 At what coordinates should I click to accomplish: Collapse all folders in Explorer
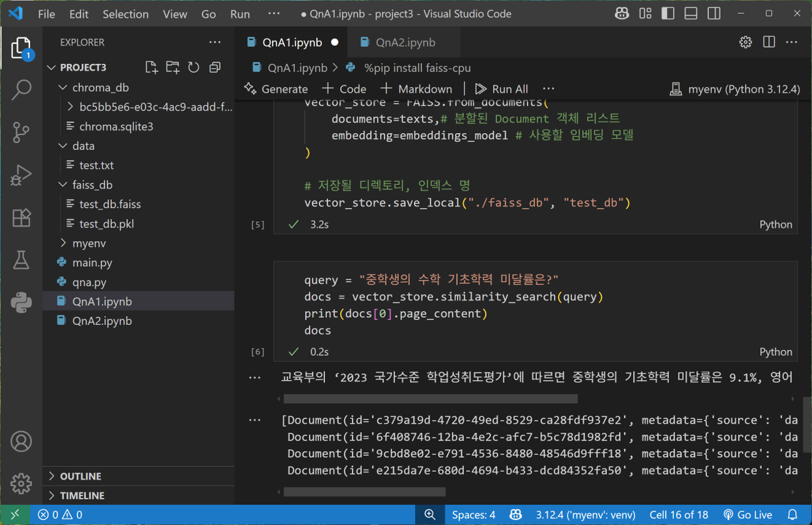point(215,67)
